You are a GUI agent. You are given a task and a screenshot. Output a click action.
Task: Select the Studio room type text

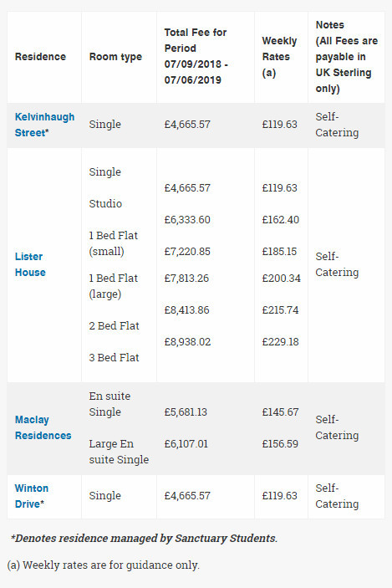point(105,203)
